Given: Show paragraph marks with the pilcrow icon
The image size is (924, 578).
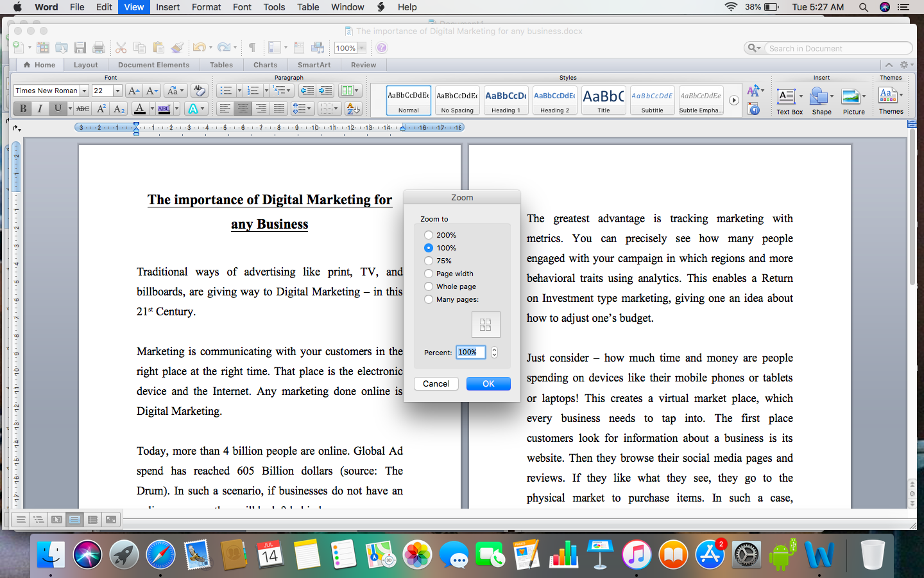Looking at the screenshot, I should (252, 48).
